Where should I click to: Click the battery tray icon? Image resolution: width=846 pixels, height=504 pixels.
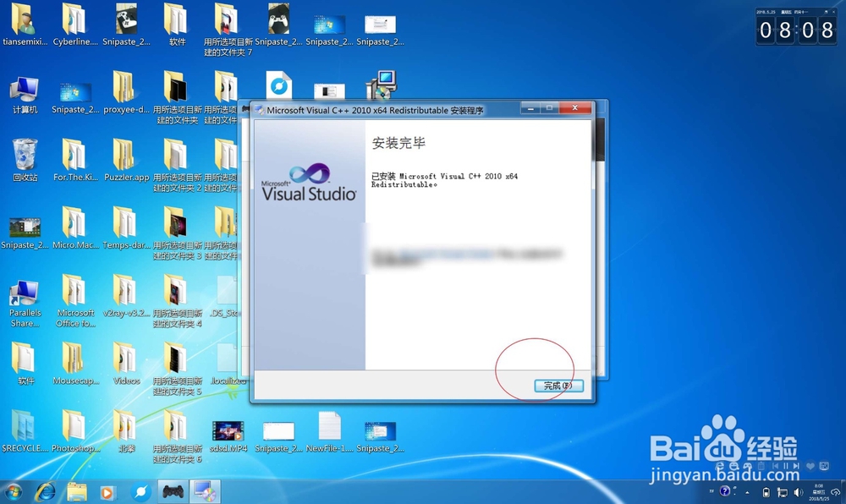click(766, 492)
